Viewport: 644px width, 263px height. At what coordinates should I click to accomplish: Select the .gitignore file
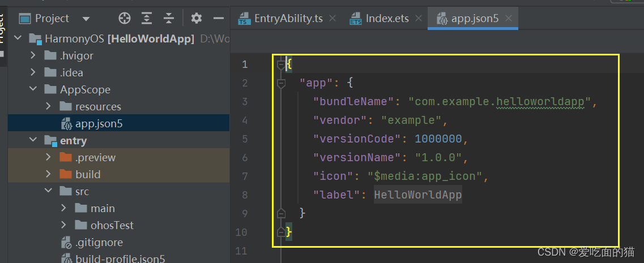119,242
